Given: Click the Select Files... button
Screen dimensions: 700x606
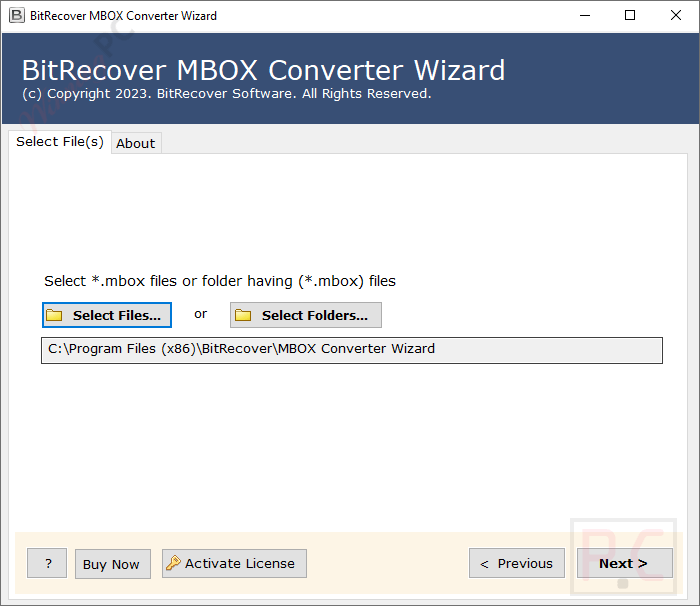Looking at the screenshot, I should tap(107, 315).
